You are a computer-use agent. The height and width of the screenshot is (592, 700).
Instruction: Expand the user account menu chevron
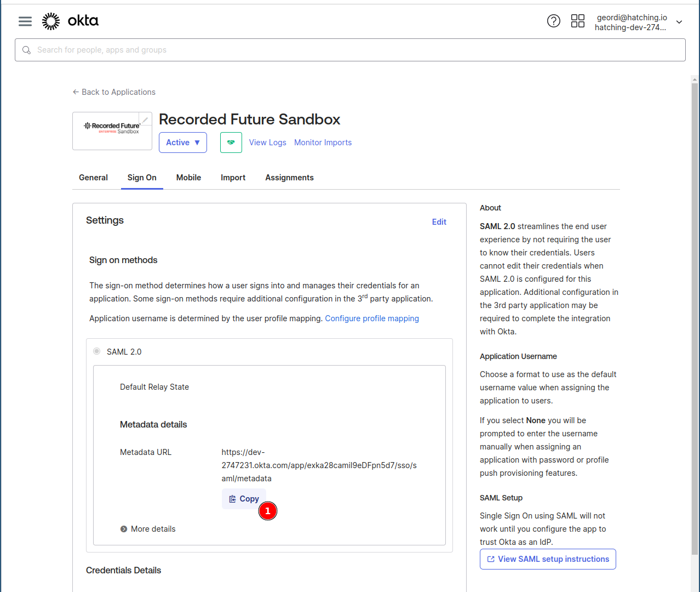(x=679, y=22)
